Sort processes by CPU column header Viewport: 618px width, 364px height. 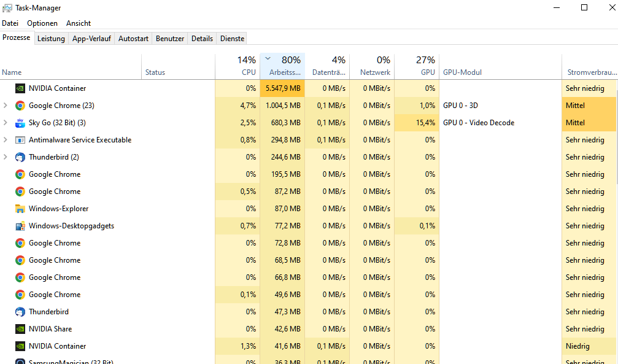pyautogui.click(x=238, y=66)
